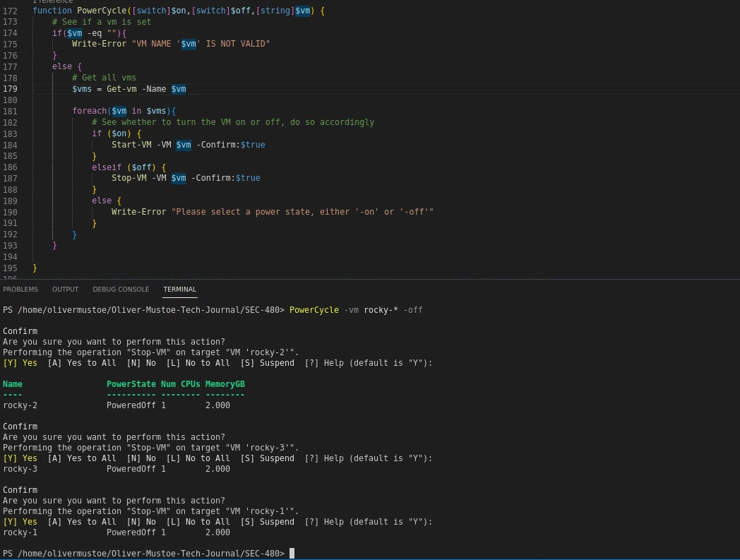Image resolution: width=740 pixels, height=560 pixels.
Task: Click line number 179 in the gutter
Action: pyautogui.click(x=10, y=89)
